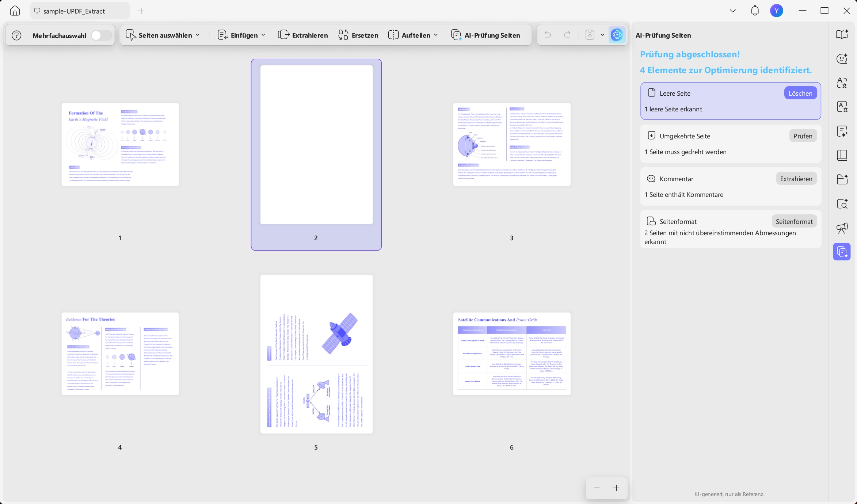857x504 pixels.
Task: Open the save options dropdown arrow
Action: (602, 35)
